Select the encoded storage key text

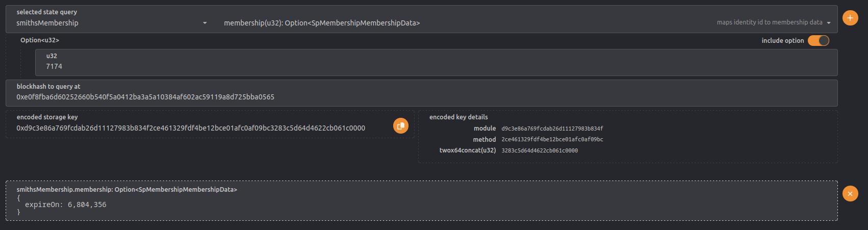coord(191,128)
